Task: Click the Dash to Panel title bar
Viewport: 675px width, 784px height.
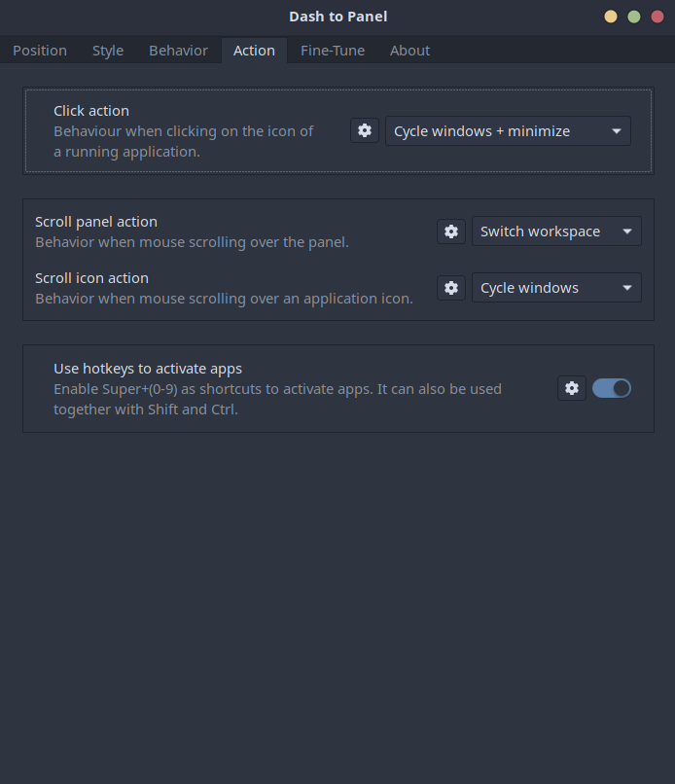Action: point(337,17)
